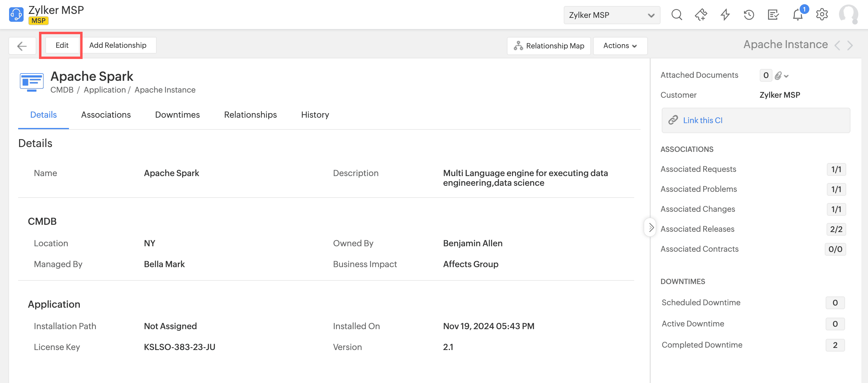Viewport: 868px width, 383px height.
Task: Click the Link this CI link
Action: coord(703,120)
